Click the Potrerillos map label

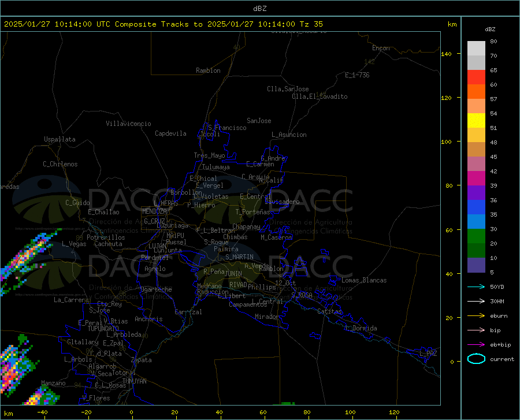pyautogui.click(x=106, y=237)
